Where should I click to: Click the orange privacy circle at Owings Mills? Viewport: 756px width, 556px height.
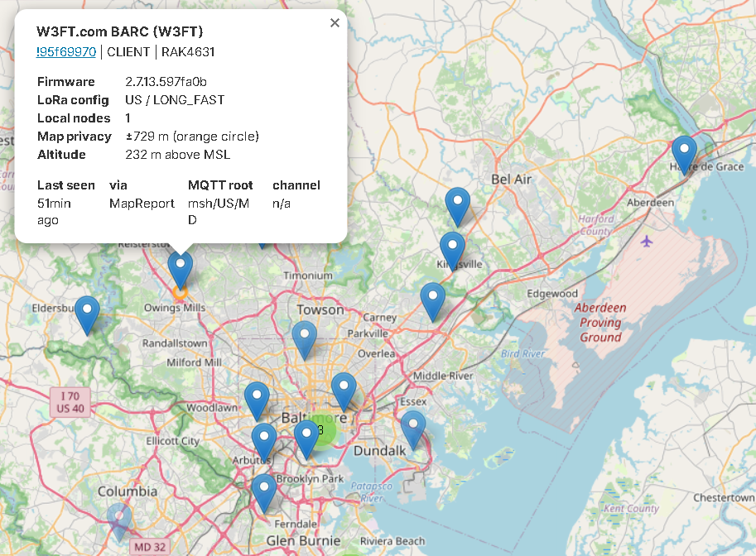point(179,292)
